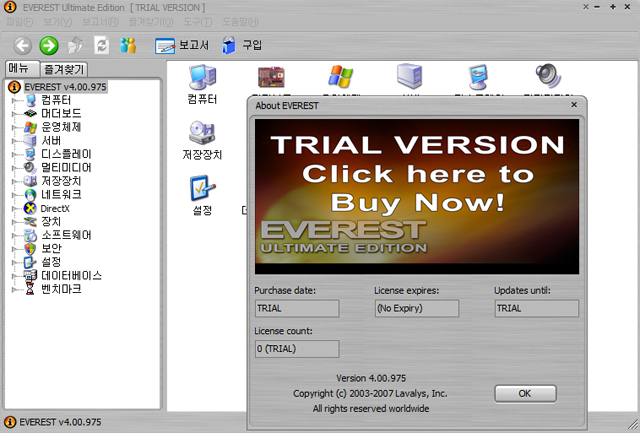
Task: Click the Purchase date field
Action: pyautogui.click(x=297, y=308)
